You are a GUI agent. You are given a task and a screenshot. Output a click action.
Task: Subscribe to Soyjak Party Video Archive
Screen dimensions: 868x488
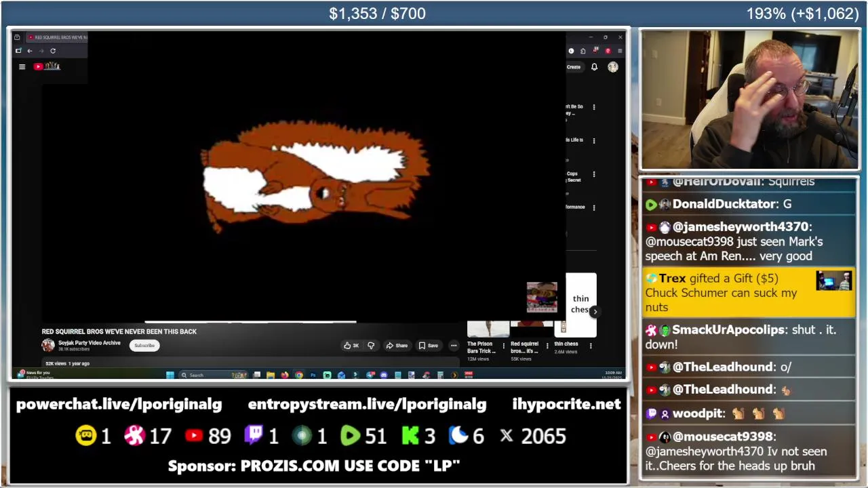(144, 346)
